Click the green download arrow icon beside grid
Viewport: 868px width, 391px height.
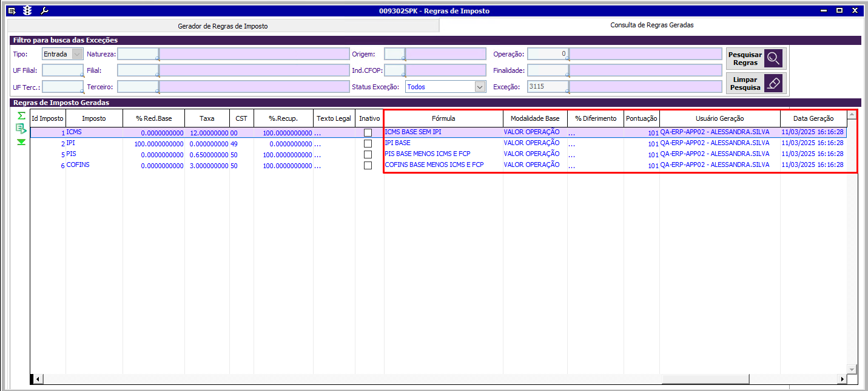(21, 142)
